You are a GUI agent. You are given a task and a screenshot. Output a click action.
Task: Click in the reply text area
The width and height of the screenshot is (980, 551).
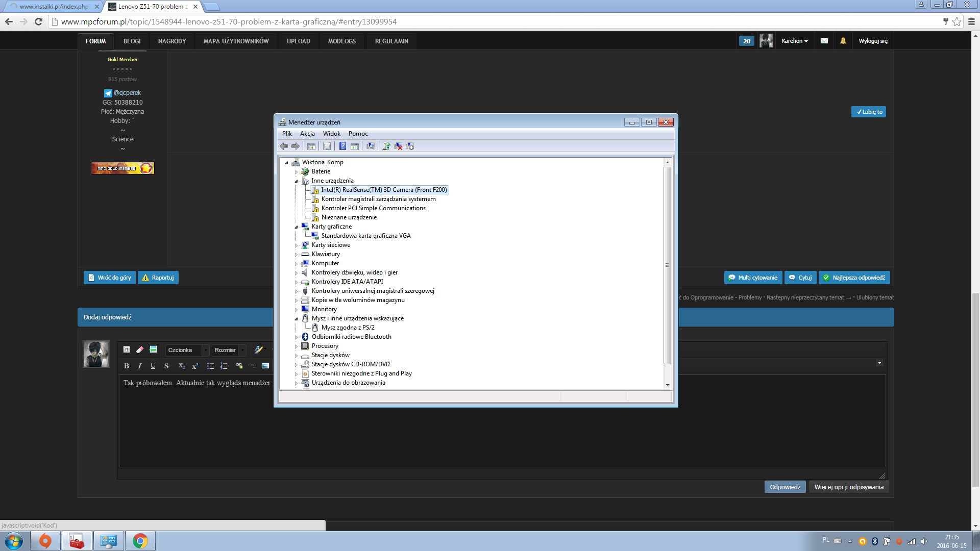point(502,421)
